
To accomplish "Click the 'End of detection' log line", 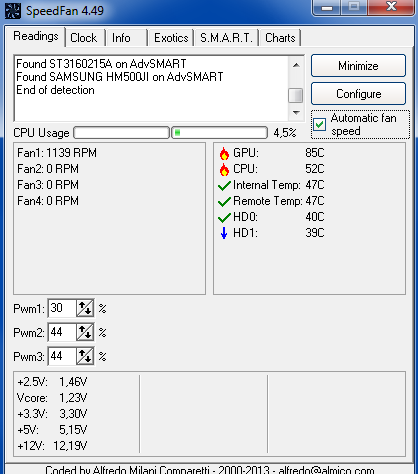I will [x=55, y=90].
